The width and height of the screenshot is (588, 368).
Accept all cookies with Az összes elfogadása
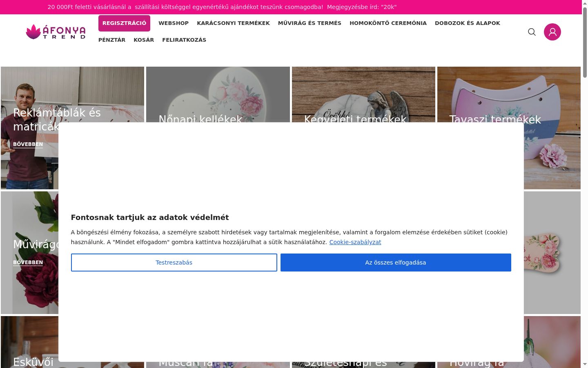tap(396, 263)
